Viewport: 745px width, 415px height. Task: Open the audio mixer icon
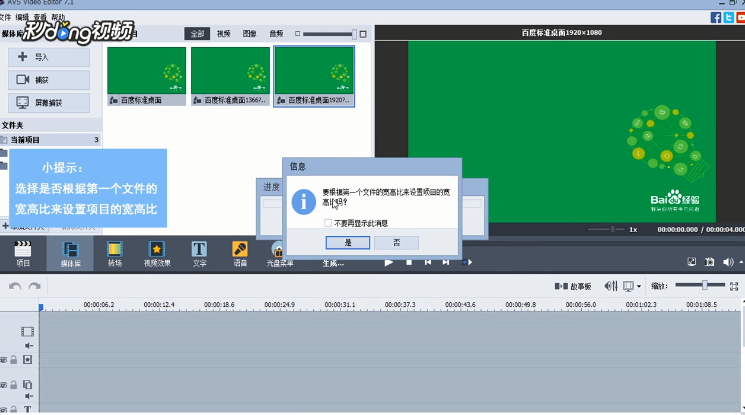(x=611, y=286)
